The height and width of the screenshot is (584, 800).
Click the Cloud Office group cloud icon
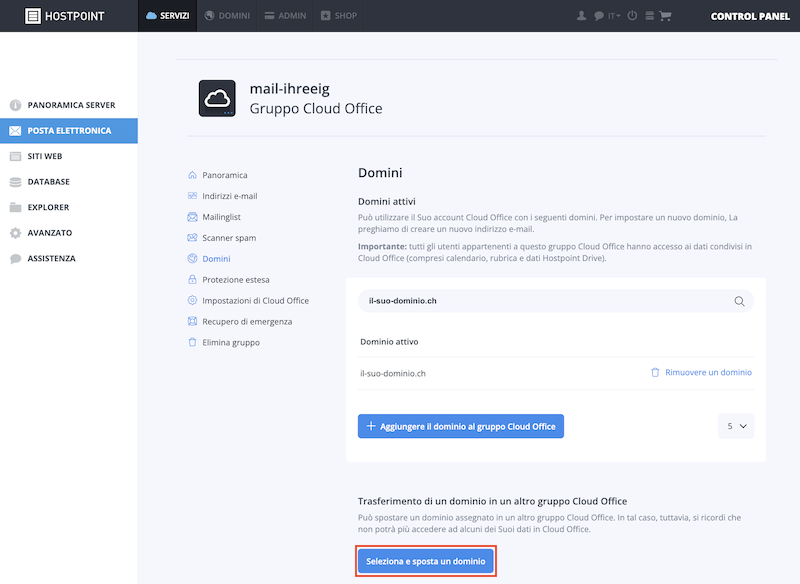pos(217,98)
